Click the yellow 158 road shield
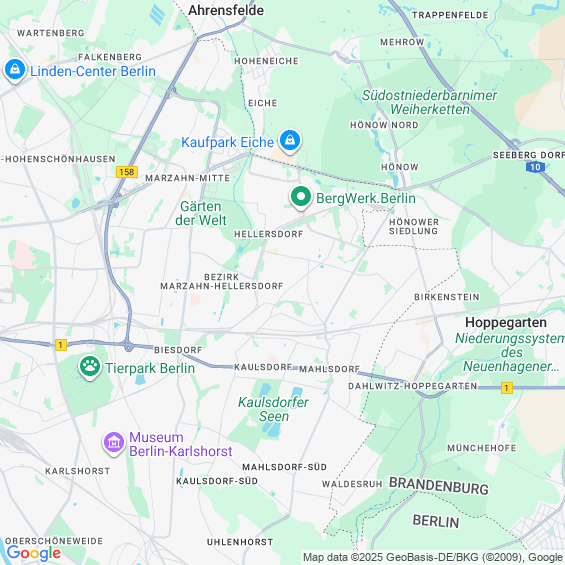Image resolution: width=565 pixels, height=565 pixels. (x=127, y=172)
